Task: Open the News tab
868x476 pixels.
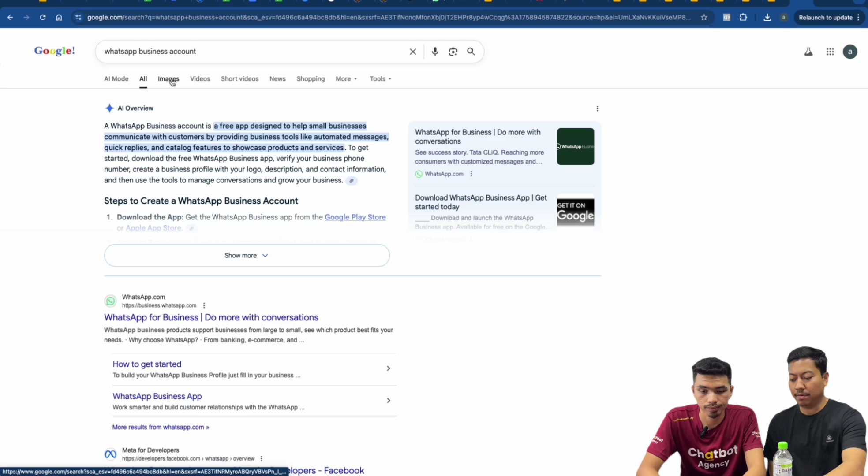Action: click(x=277, y=79)
